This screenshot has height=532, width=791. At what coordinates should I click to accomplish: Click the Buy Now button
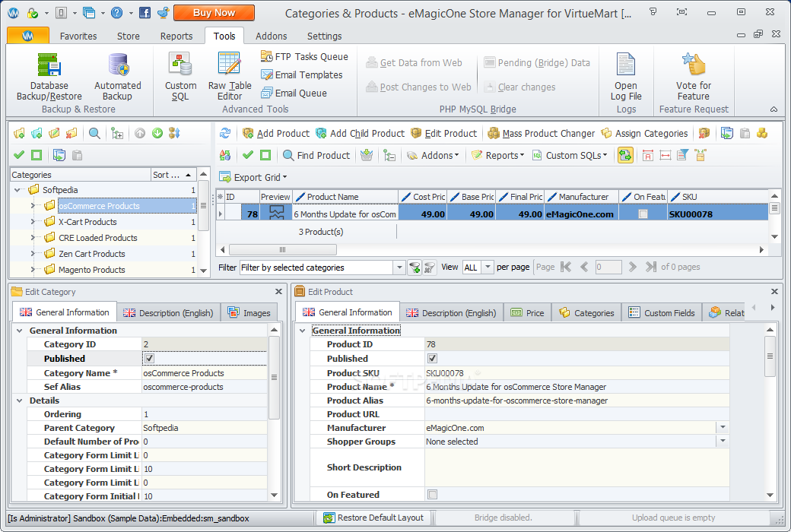pyautogui.click(x=214, y=13)
